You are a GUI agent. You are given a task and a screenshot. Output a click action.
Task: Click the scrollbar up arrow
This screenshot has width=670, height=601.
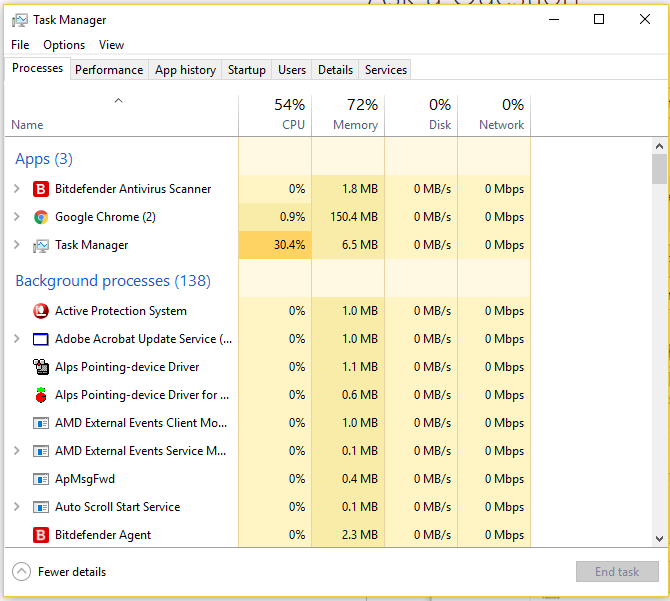659,146
